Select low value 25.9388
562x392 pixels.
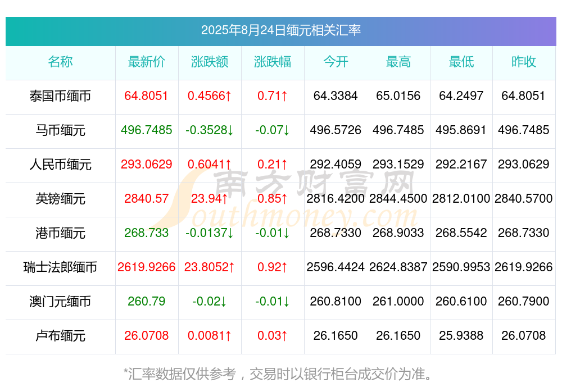coord(461,335)
